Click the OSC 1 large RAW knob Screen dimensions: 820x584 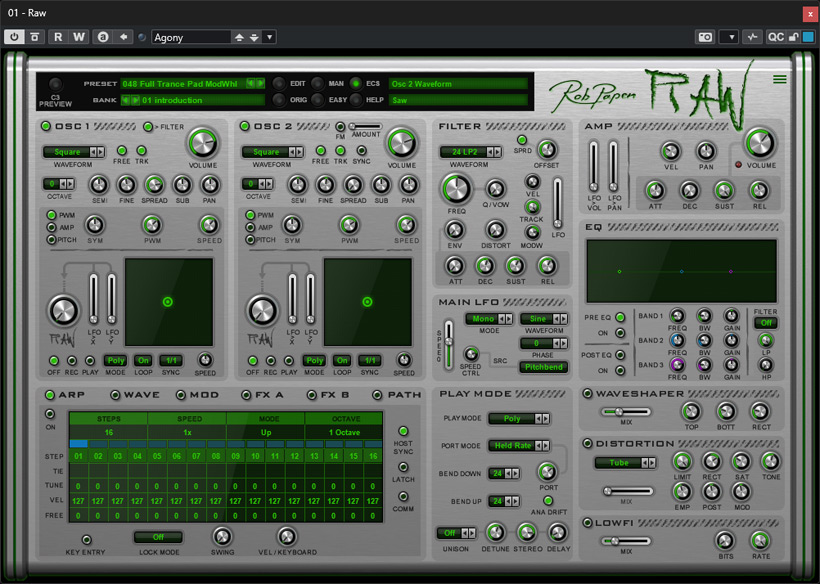tap(63, 310)
